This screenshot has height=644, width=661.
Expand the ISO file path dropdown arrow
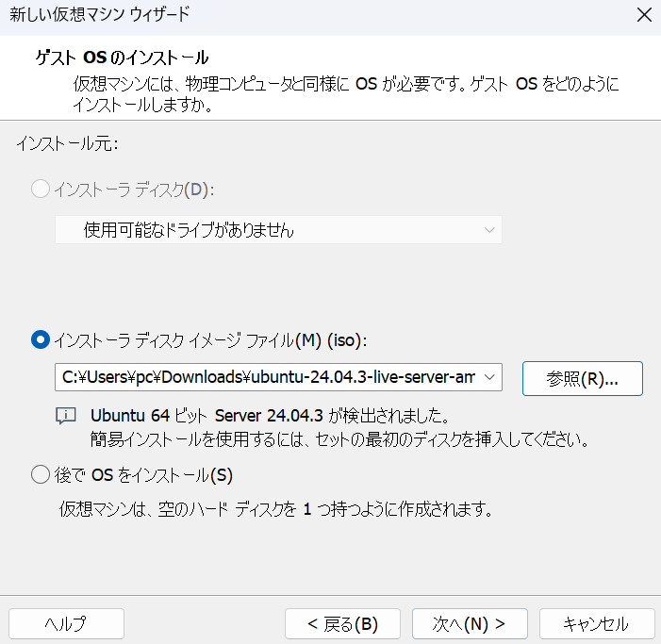click(489, 378)
